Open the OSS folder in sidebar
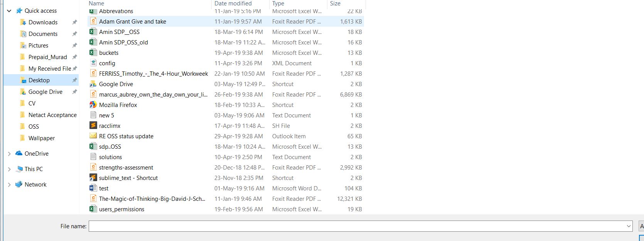644x241 pixels. coord(34,127)
